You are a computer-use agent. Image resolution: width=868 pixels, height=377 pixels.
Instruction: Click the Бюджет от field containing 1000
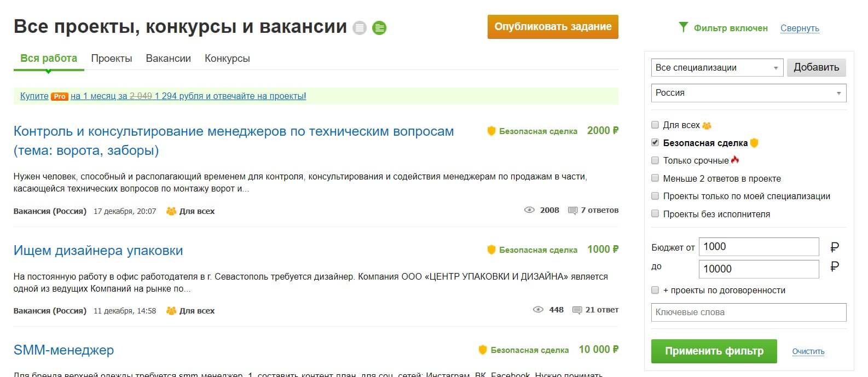tap(759, 247)
